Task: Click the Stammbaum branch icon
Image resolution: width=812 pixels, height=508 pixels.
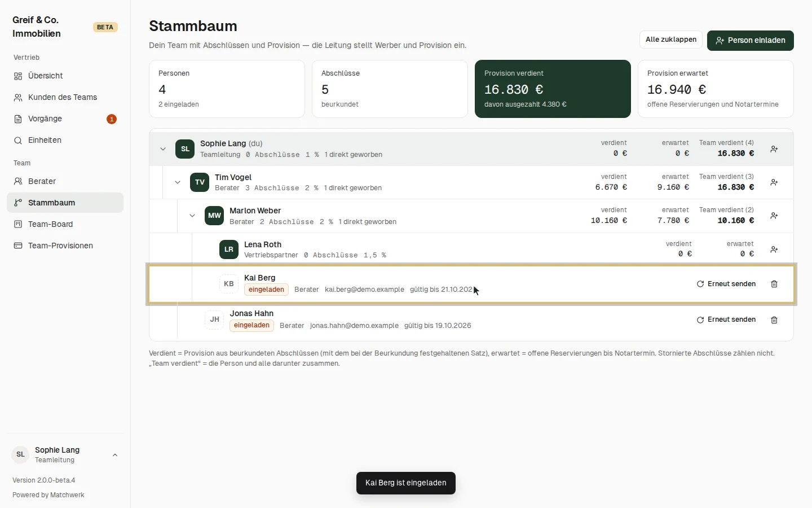Action: click(18, 203)
